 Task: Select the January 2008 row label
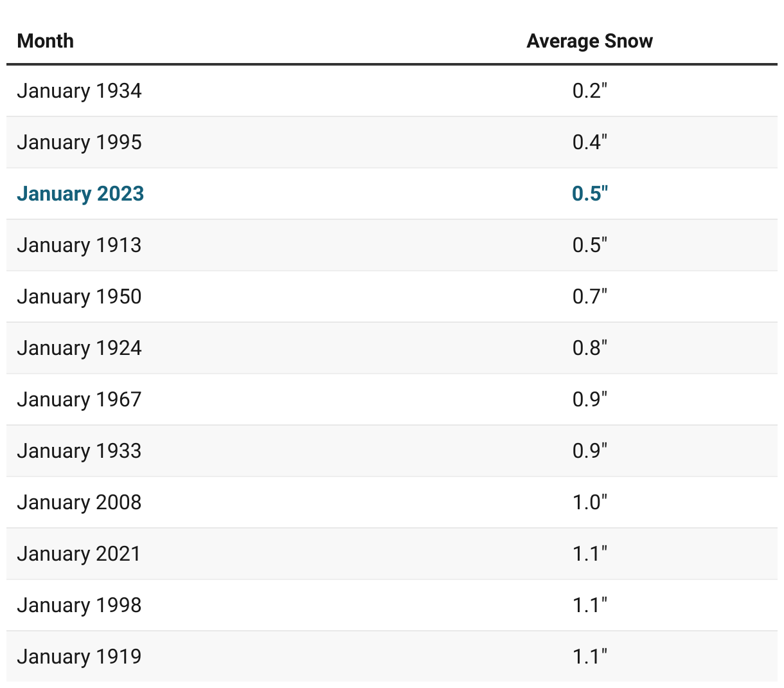(x=79, y=503)
